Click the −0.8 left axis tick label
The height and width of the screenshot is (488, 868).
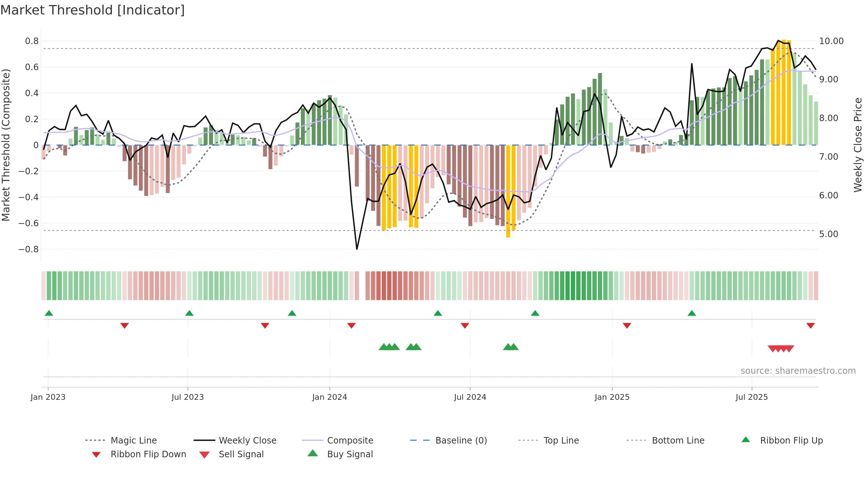point(29,249)
